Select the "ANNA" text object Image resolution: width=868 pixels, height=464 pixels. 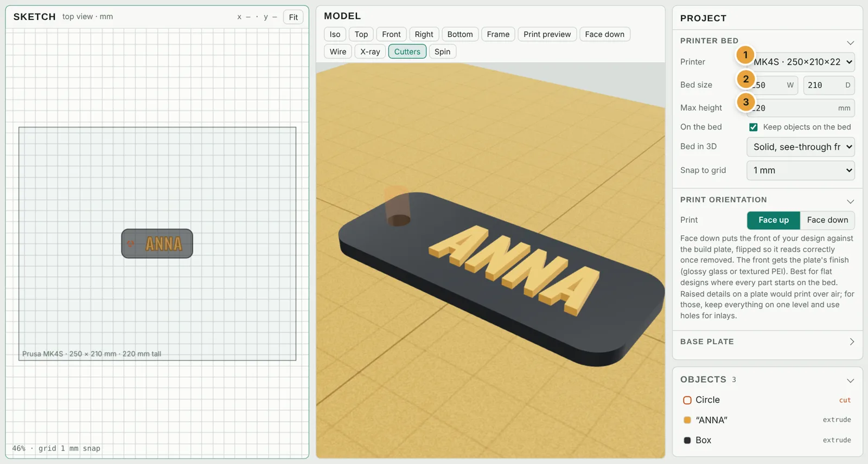coord(767,420)
